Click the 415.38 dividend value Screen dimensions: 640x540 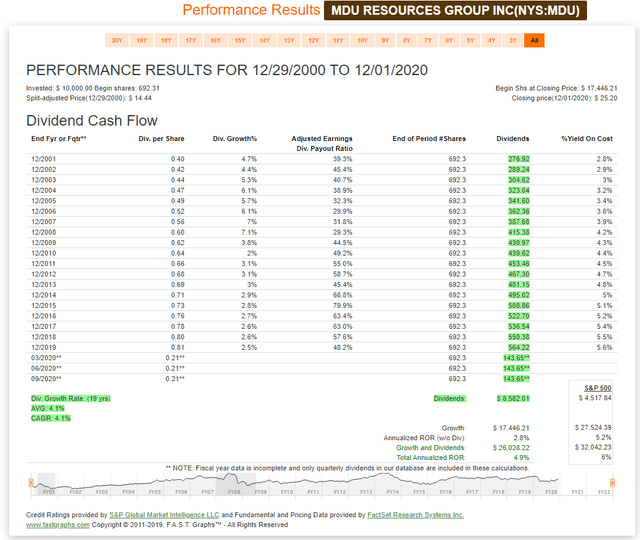[519, 232]
